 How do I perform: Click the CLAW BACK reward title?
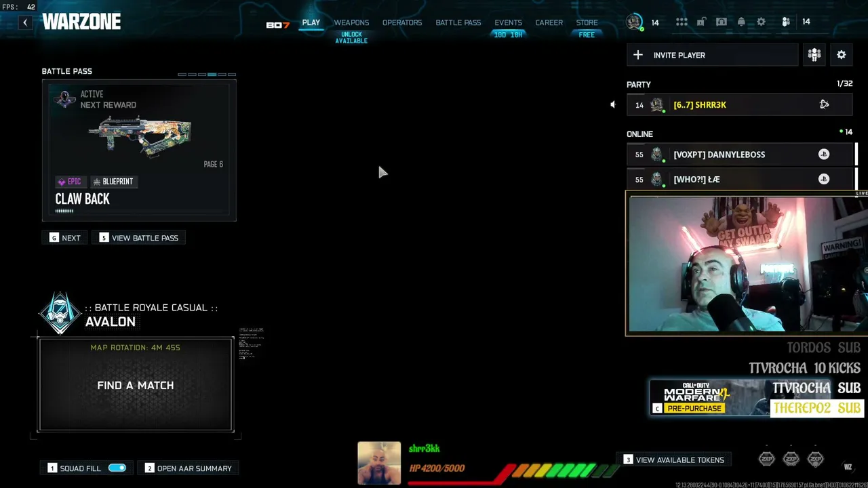pos(82,199)
